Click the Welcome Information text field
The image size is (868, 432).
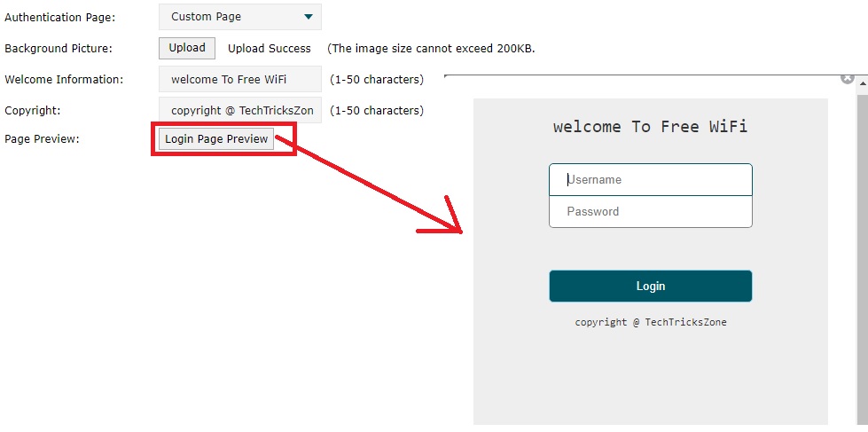click(240, 79)
